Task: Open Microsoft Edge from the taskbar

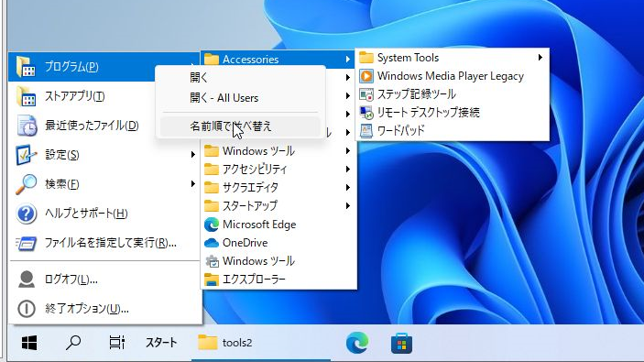Action: 357,343
